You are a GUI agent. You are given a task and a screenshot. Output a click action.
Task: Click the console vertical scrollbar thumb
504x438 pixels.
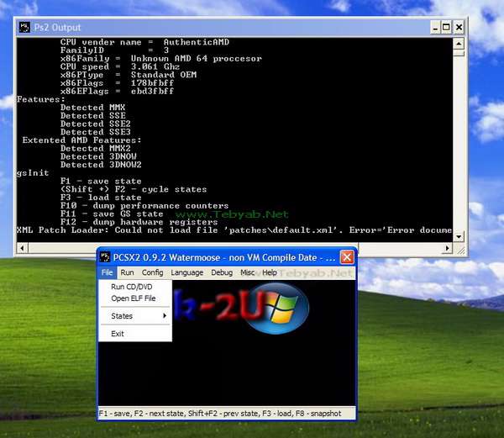(459, 52)
